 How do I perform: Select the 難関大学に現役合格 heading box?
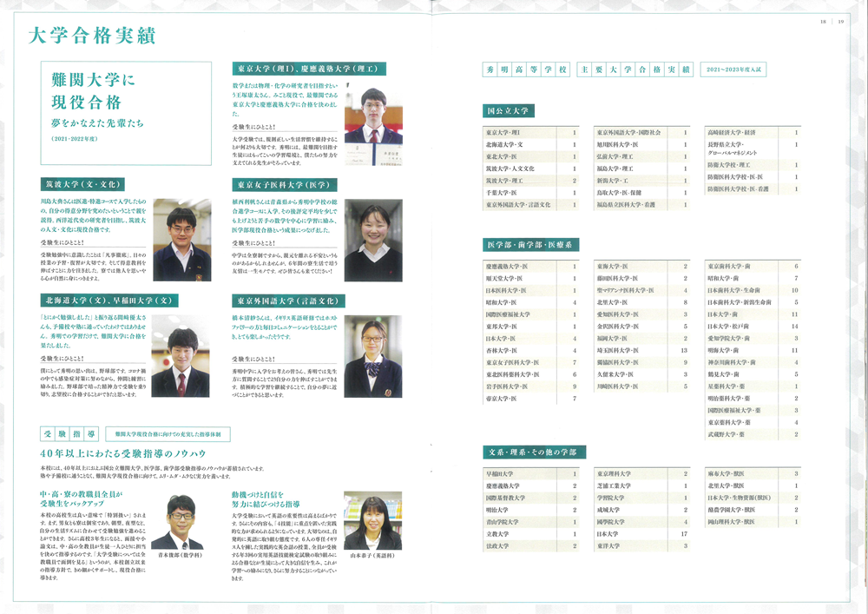(126, 113)
